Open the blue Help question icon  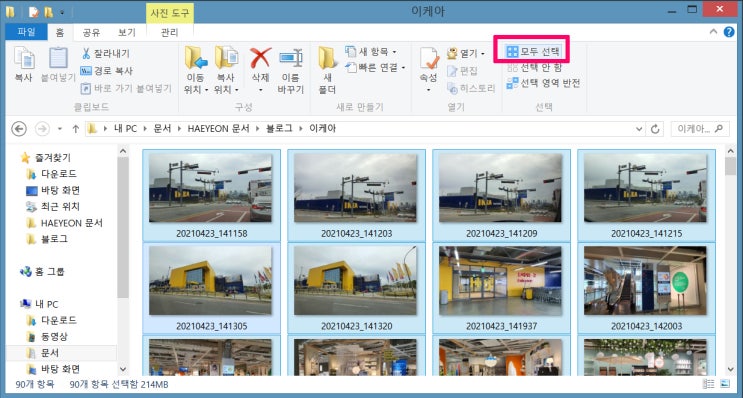(x=729, y=32)
